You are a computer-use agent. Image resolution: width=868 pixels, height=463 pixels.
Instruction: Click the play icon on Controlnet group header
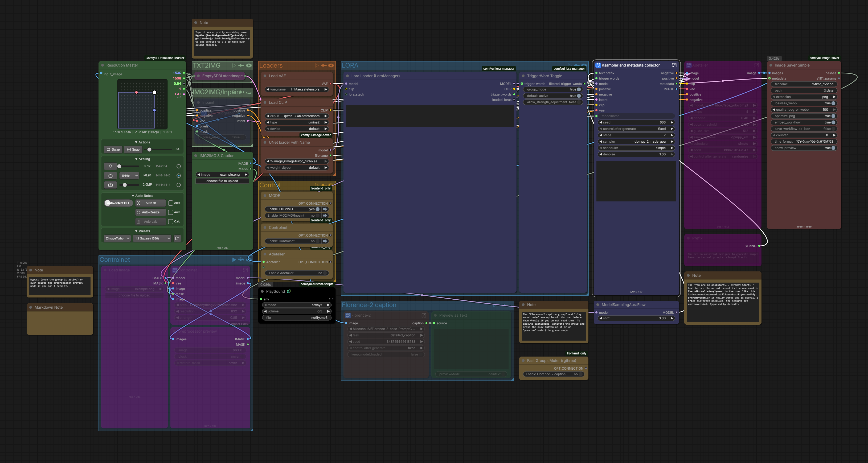[234, 260]
